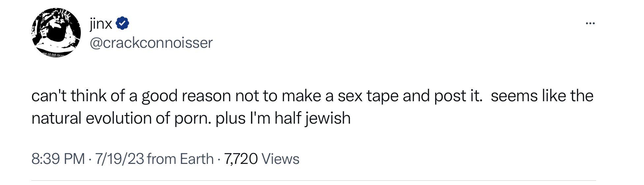Click the word "porn." in the tweet
This screenshot has height=185, width=644.
pyautogui.click(x=193, y=118)
